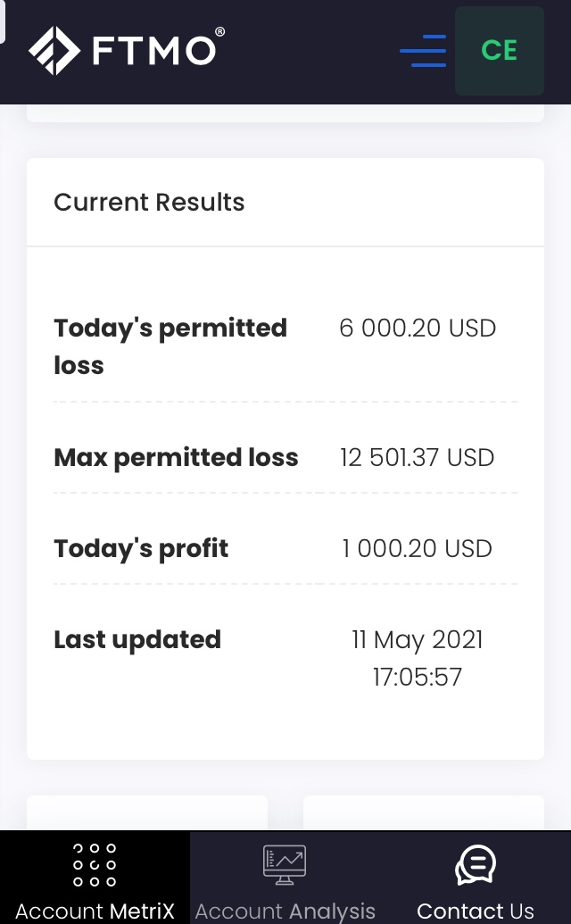Click the 1 000.20 USD profit value

coord(417,548)
